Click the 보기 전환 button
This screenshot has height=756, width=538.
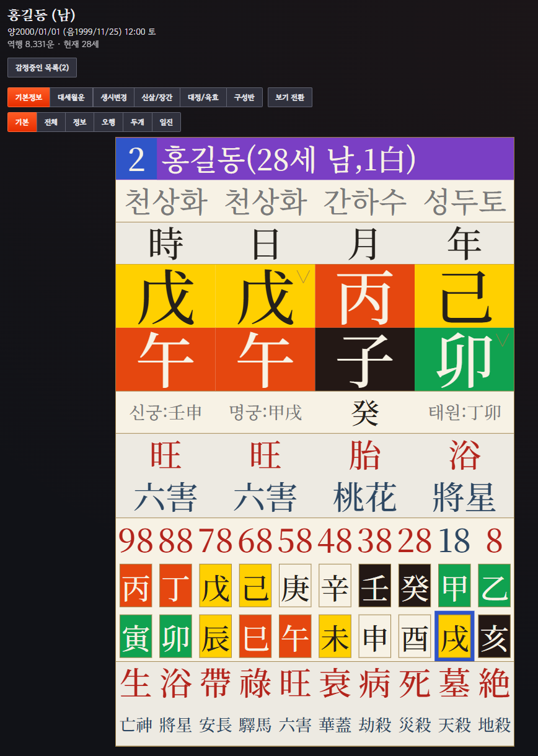(x=290, y=97)
